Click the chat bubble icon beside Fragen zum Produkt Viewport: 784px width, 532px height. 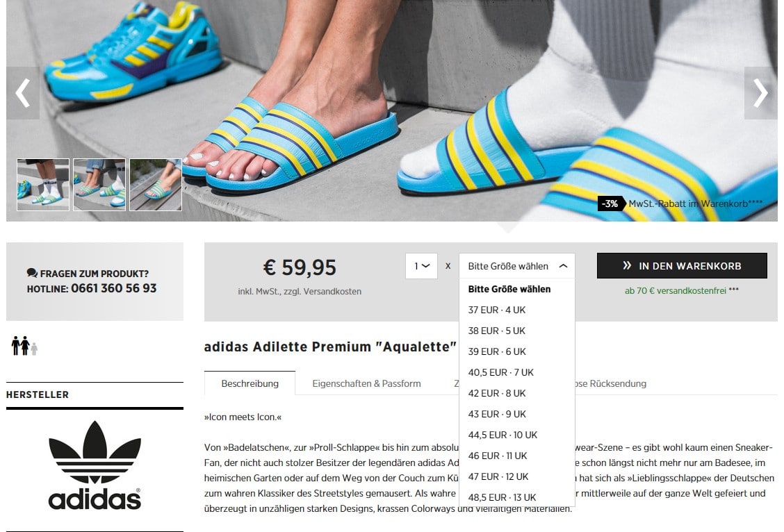point(32,273)
